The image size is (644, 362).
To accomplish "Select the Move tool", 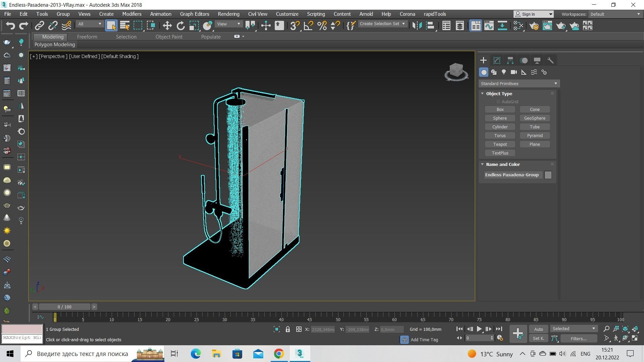I will click(x=167, y=26).
